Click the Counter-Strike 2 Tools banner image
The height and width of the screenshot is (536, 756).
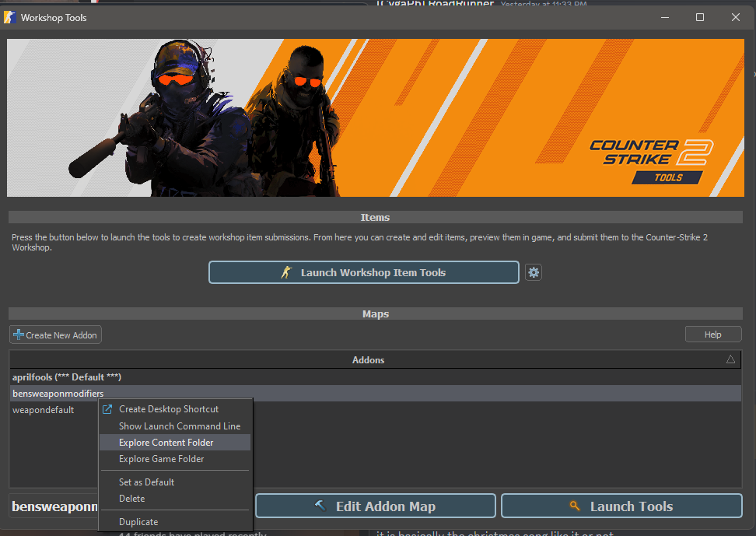pos(376,117)
